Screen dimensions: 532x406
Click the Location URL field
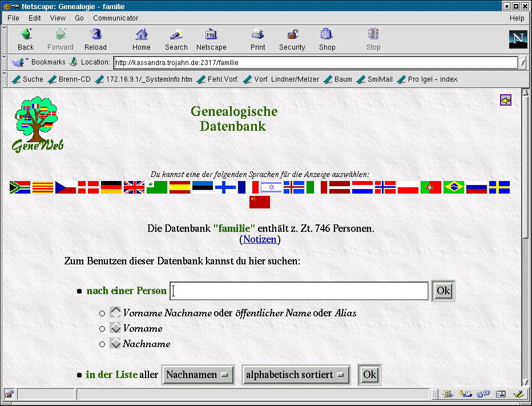316,62
